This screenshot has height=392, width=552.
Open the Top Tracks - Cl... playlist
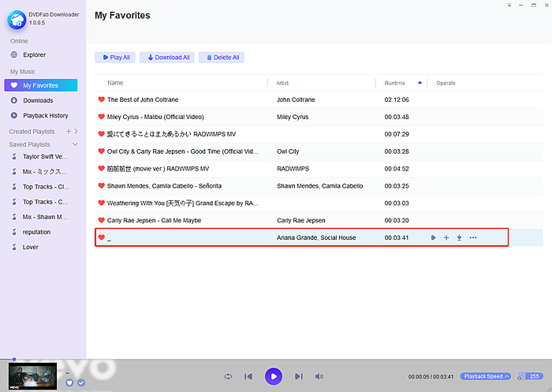pyautogui.click(x=46, y=187)
